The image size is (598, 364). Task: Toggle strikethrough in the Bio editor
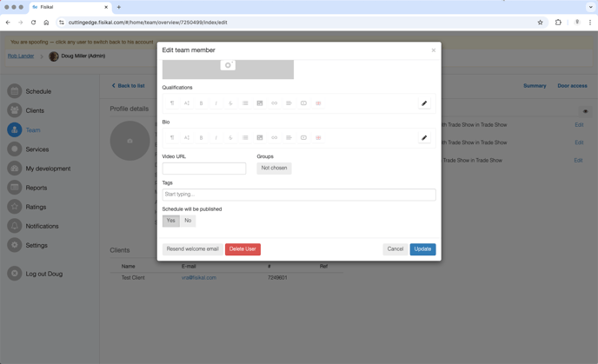coord(230,137)
